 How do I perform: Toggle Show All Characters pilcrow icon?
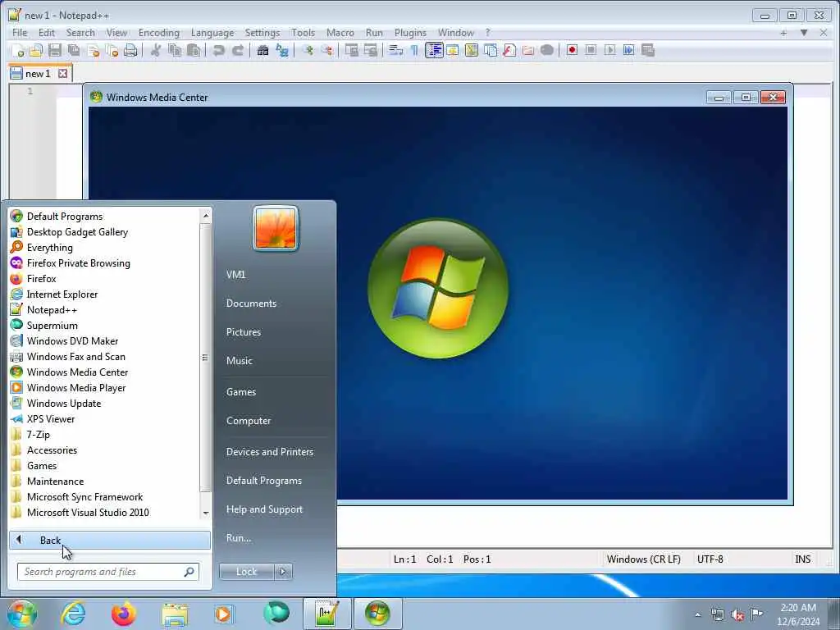414,50
